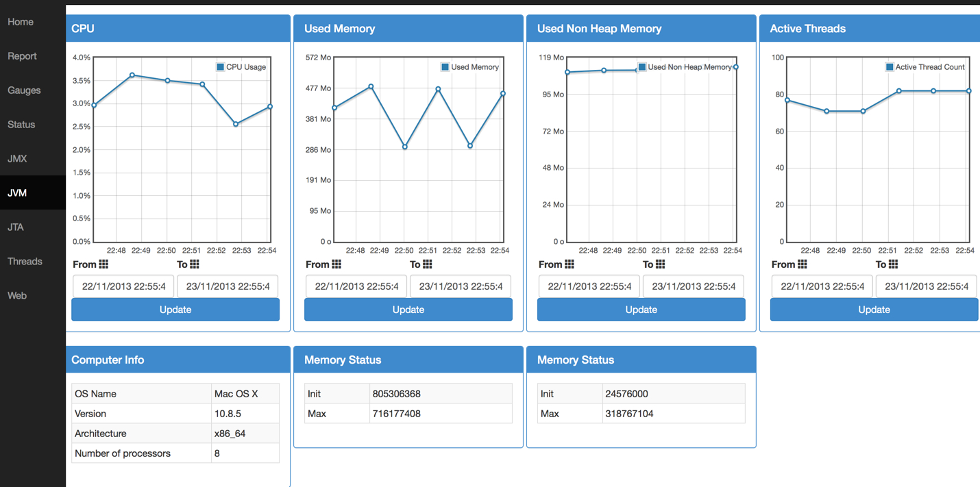Open the CPU From date calendar icon
The width and height of the screenshot is (980, 487).
(103, 264)
